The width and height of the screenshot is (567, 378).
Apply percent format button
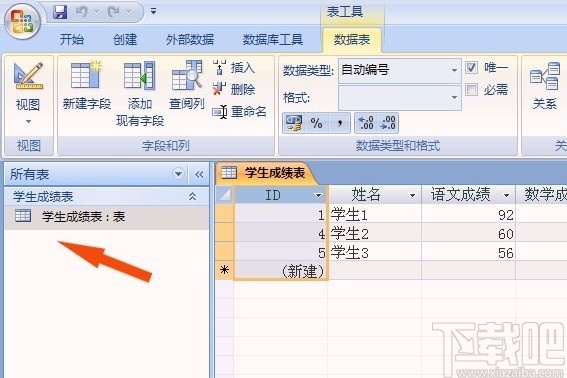click(316, 123)
